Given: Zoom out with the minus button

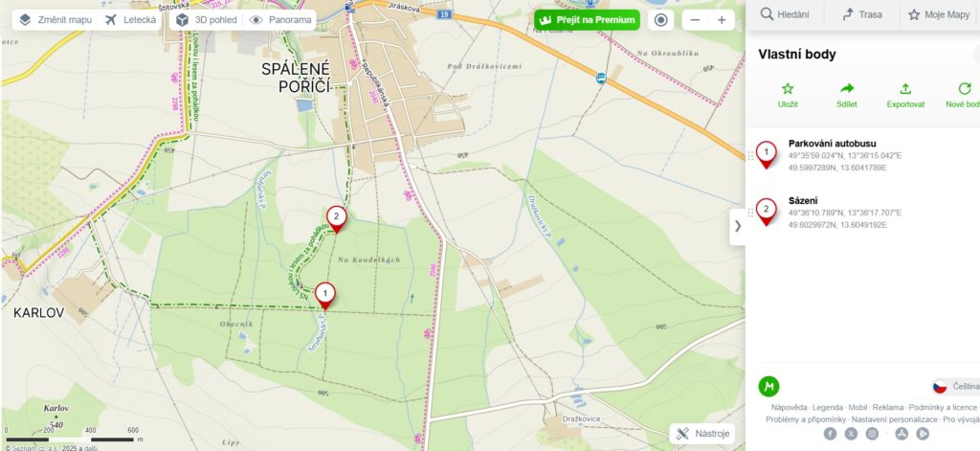Looking at the screenshot, I should pos(695,20).
